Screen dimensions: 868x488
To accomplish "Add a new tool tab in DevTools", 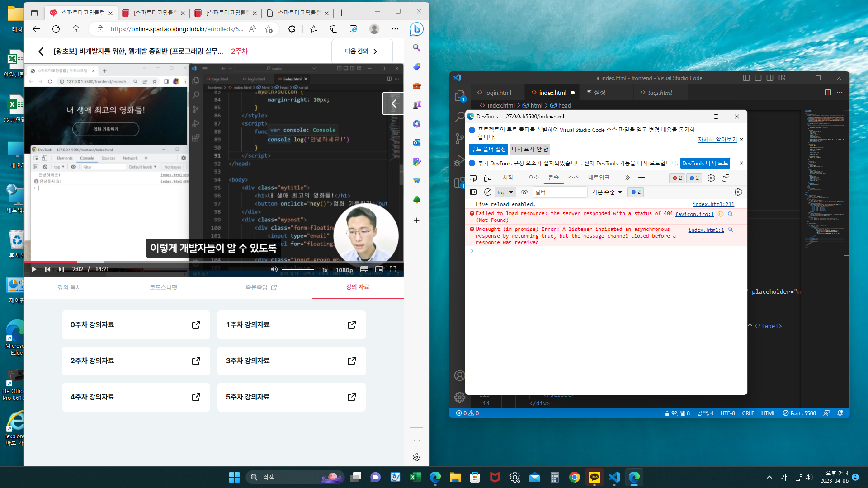I will (x=642, y=178).
